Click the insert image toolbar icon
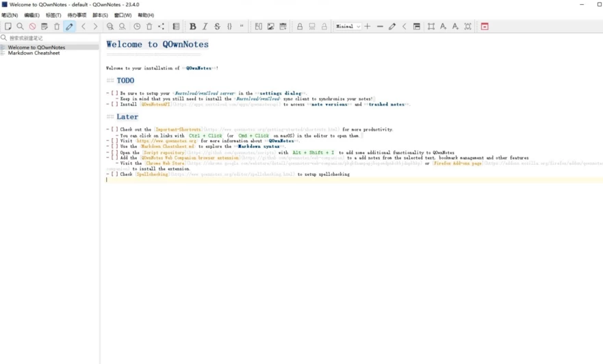The width and height of the screenshot is (603, 364). pos(270,27)
